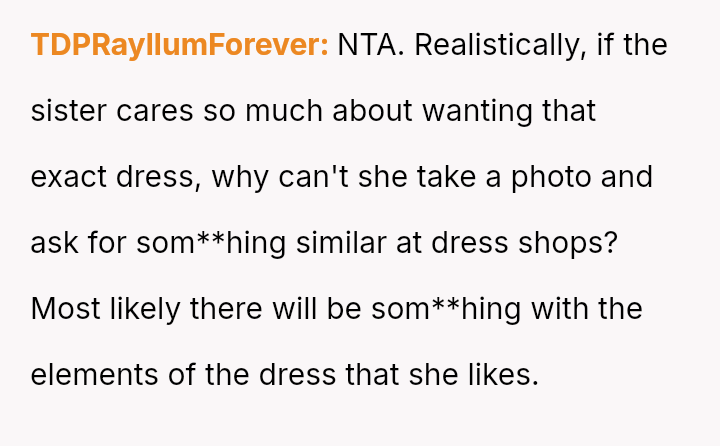Viewport: 720px width, 446px height.
Task: Open the TDPRayllumForever username link
Action: 180,45
